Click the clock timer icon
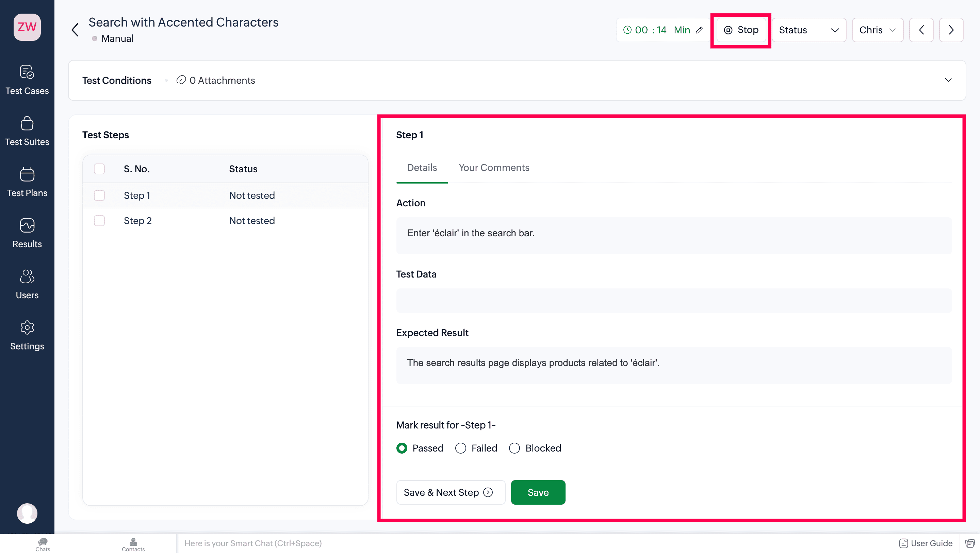This screenshot has width=980, height=553. click(627, 30)
